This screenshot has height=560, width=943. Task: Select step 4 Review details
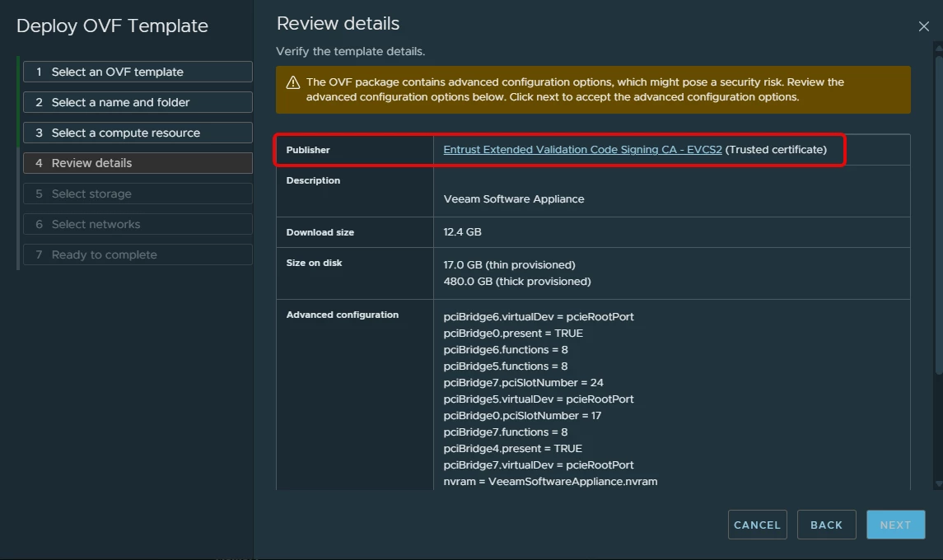click(x=138, y=163)
